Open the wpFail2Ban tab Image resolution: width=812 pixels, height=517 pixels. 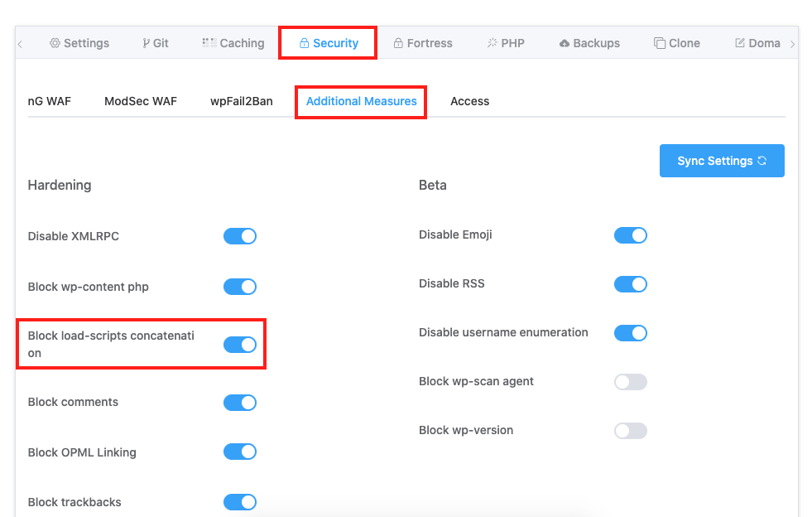pos(242,101)
